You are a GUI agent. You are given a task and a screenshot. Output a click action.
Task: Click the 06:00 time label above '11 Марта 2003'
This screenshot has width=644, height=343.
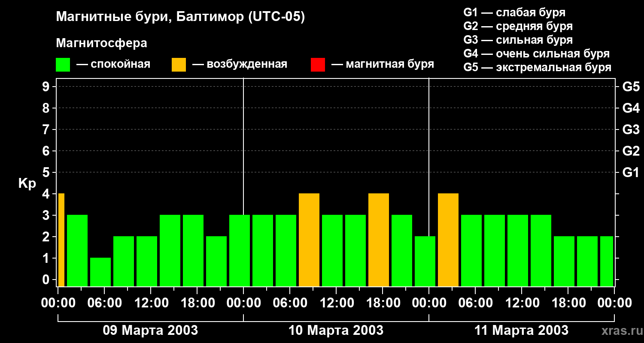[475, 303]
